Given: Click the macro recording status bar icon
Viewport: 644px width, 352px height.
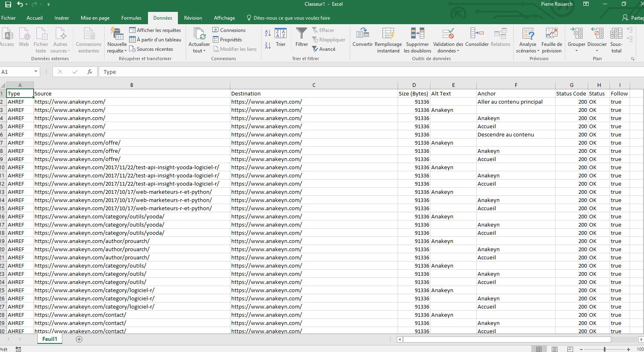Looking at the screenshot, I should 18,349.
